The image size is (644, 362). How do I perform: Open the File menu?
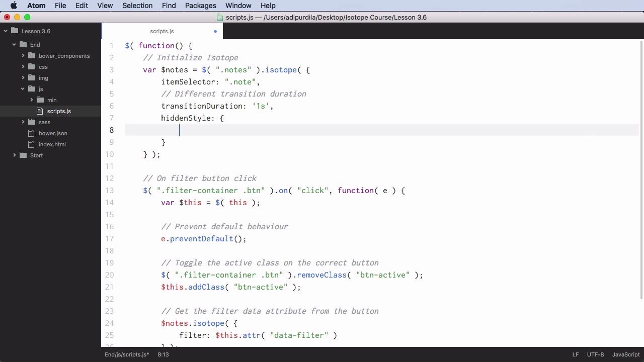tap(60, 6)
